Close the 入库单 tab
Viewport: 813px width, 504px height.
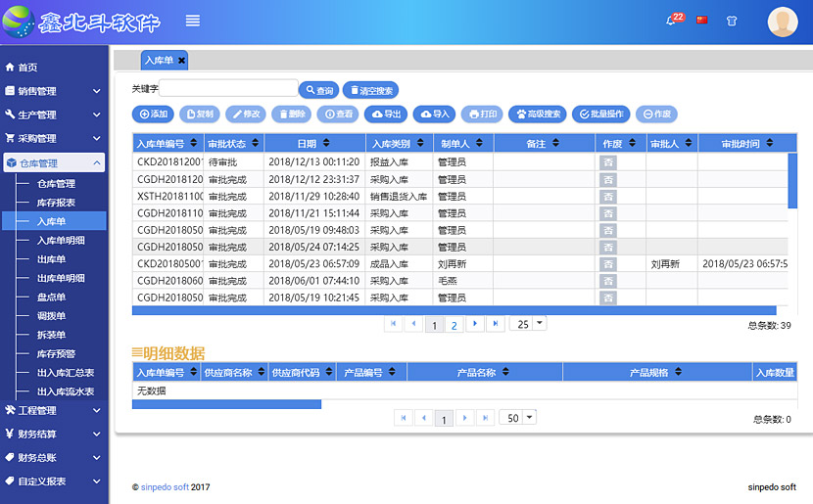click(x=182, y=61)
